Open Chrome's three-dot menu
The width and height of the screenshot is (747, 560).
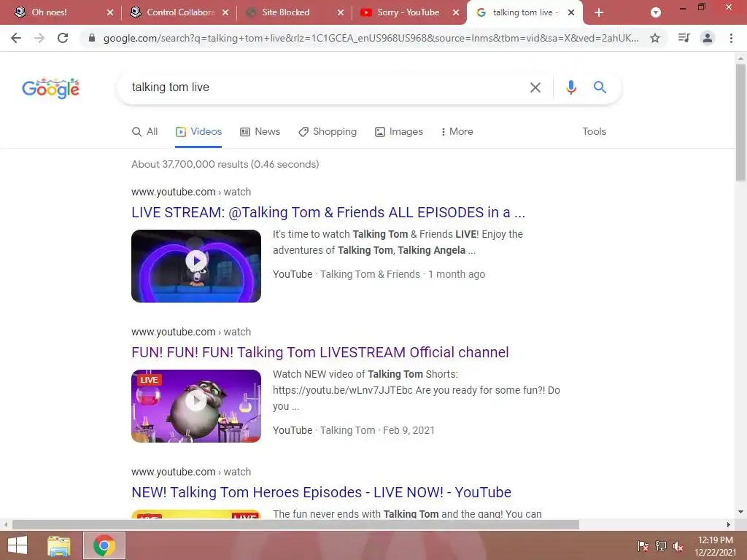coord(731,38)
